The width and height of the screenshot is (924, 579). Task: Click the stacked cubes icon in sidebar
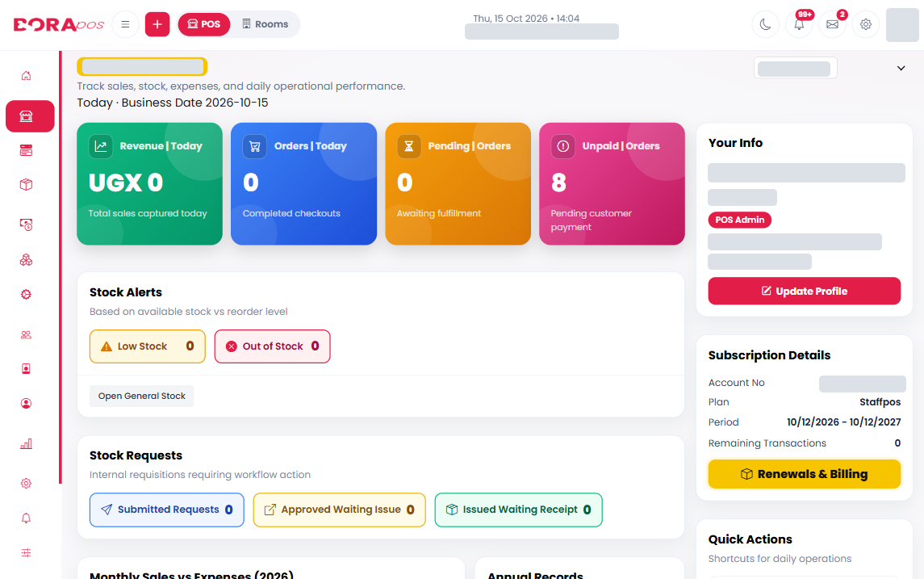point(26,259)
